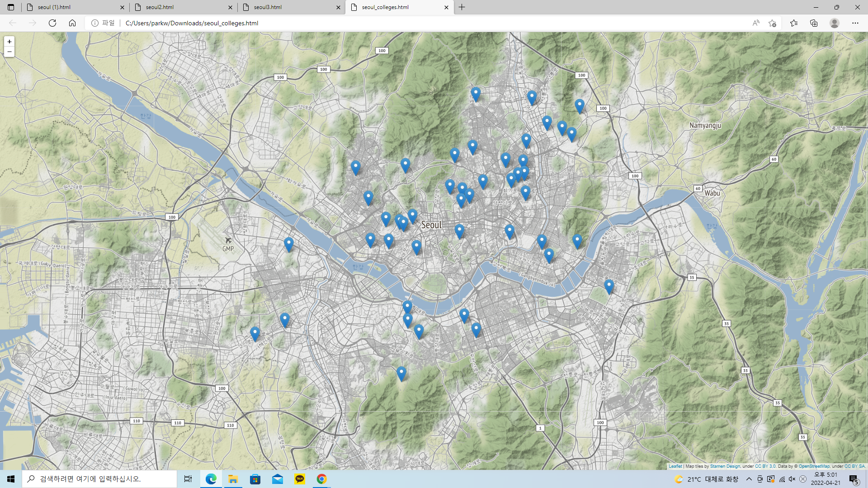Open browser settings and more menu
Viewport: 868px width, 488px height.
(855, 23)
